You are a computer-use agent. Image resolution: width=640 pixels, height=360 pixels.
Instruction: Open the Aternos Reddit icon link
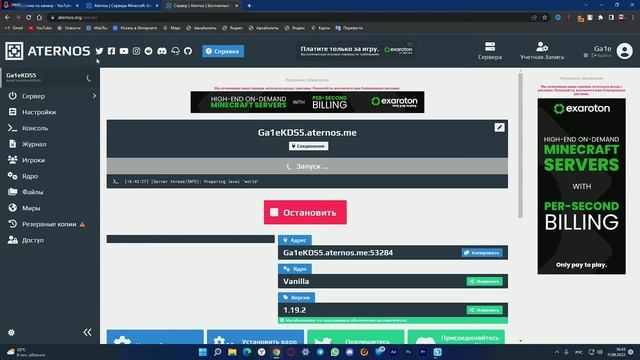tap(149, 51)
